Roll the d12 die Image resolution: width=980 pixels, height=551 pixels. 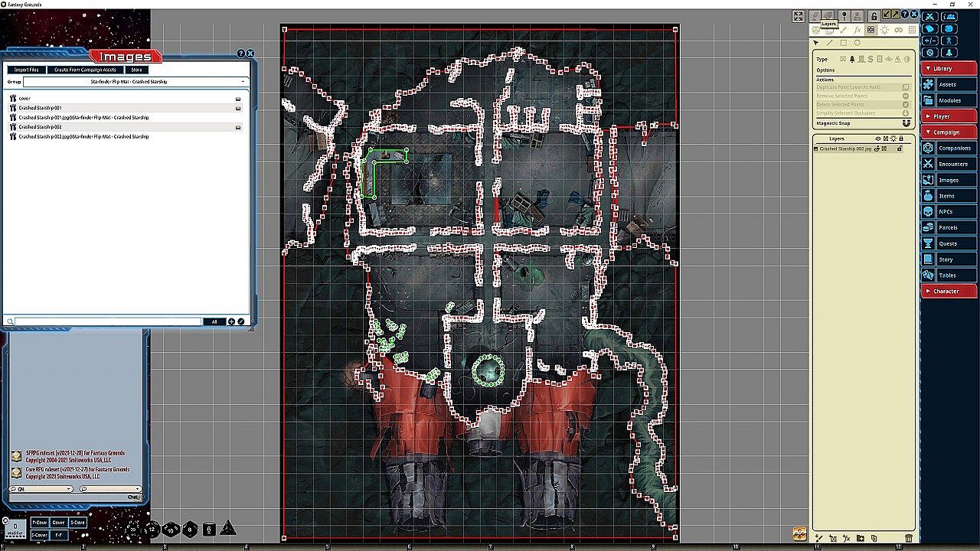point(152,529)
